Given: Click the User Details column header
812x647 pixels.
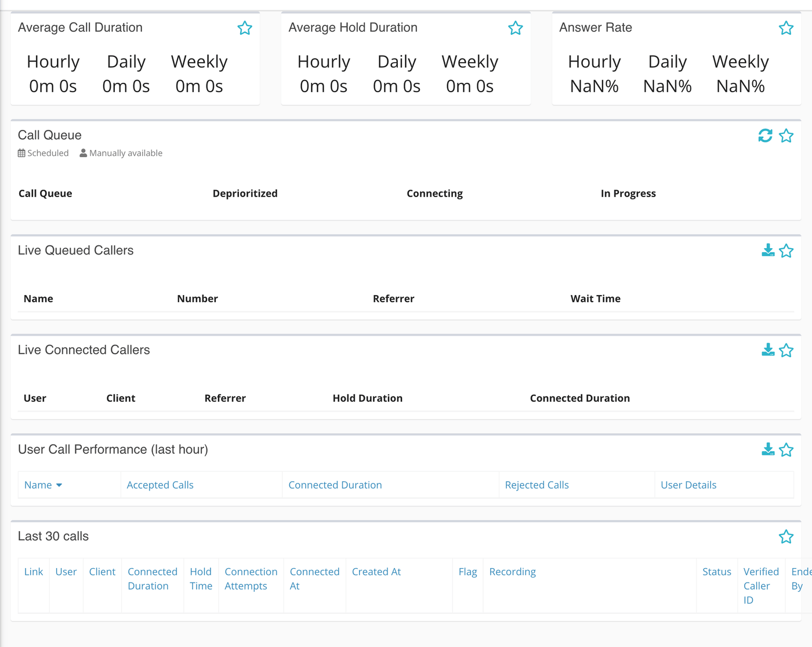Looking at the screenshot, I should coord(688,485).
